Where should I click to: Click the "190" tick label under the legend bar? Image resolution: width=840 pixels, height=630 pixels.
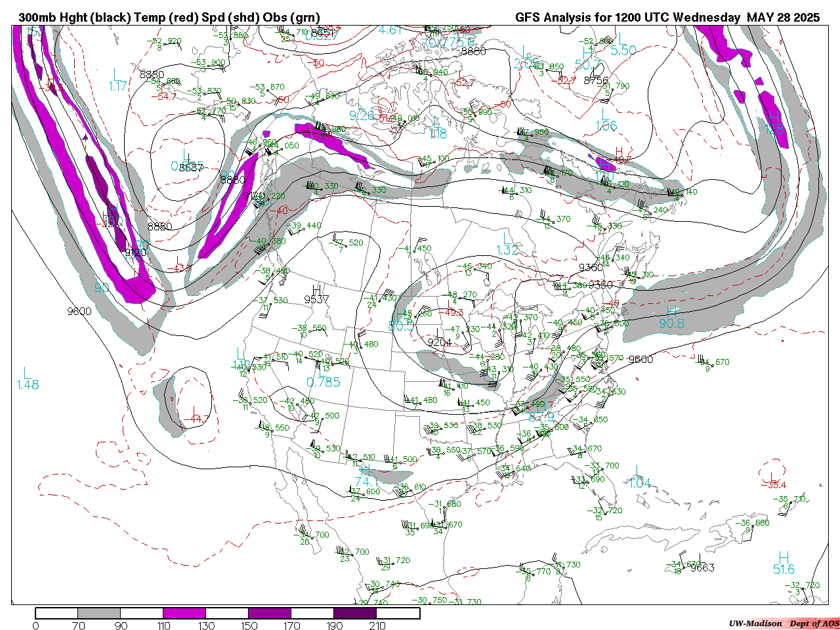(x=334, y=625)
